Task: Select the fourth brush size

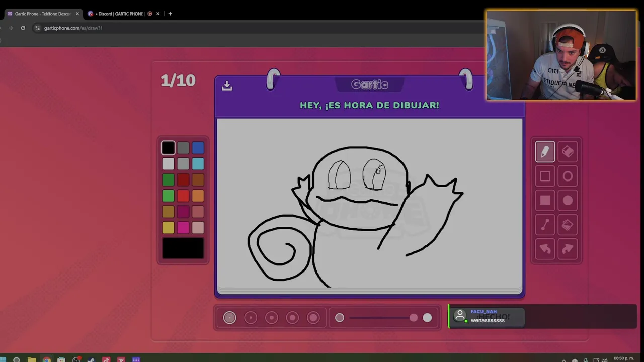Action: 292,317
